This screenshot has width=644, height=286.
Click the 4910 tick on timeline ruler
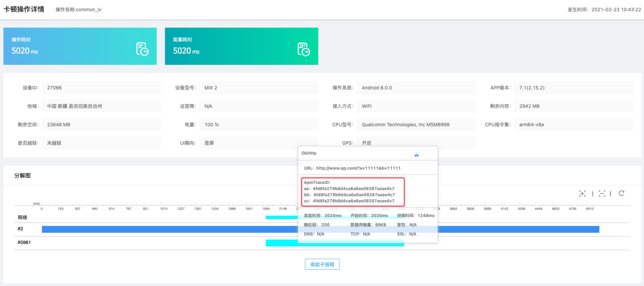pos(590,209)
